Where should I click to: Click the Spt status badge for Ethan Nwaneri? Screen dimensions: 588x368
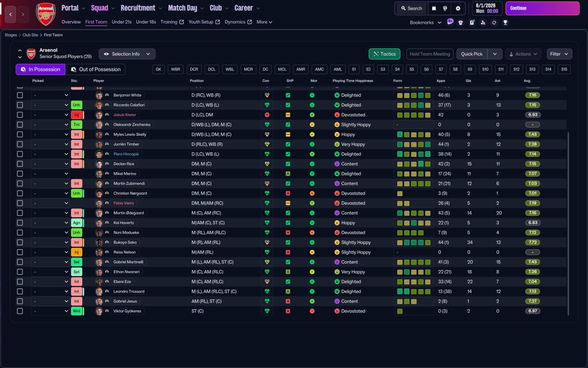point(77,272)
